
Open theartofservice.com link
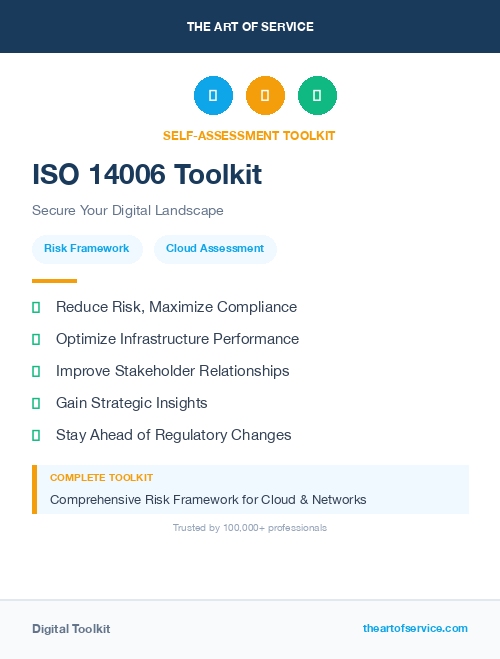(x=415, y=628)
